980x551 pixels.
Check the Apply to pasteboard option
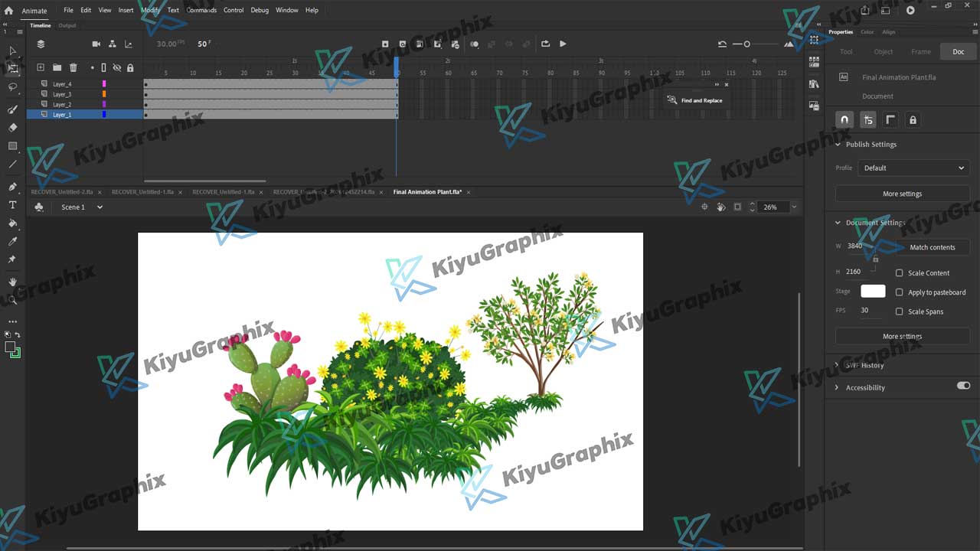click(x=900, y=292)
